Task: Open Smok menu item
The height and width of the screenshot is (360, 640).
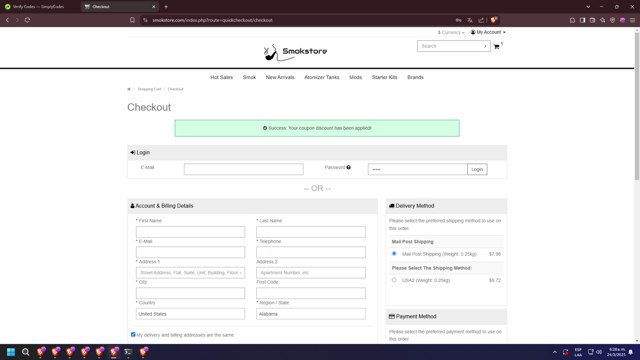Action: pyautogui.click(x=249, y=77)
